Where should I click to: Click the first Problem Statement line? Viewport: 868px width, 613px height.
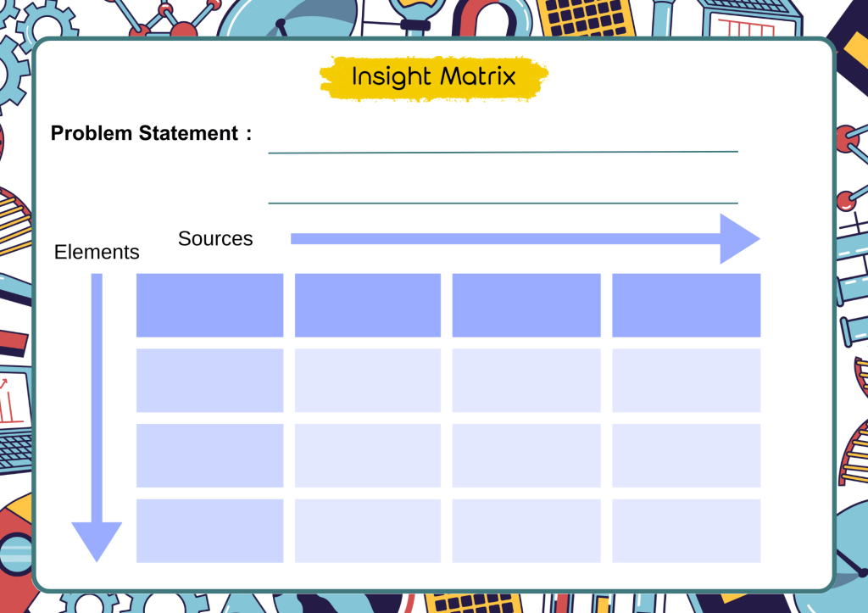tap(503, 151)
